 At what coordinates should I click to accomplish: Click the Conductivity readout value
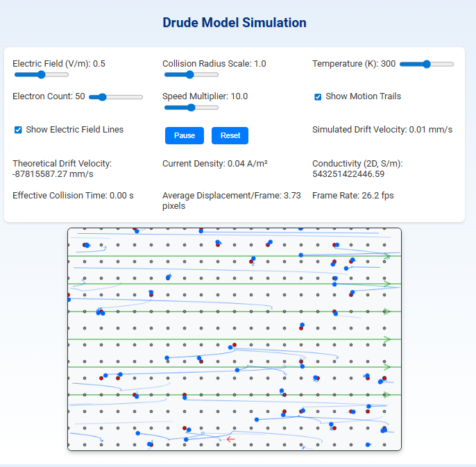348,174
